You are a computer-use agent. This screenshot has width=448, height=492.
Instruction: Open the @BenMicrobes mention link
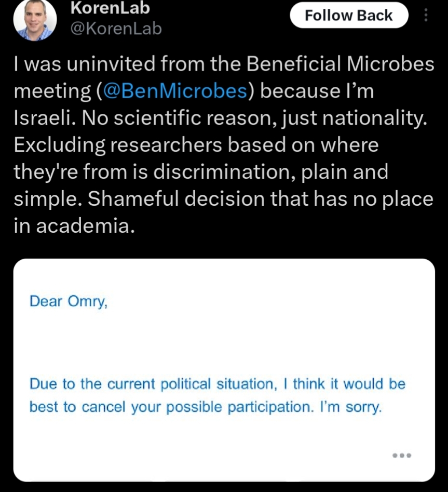click(x=175, y=91)
